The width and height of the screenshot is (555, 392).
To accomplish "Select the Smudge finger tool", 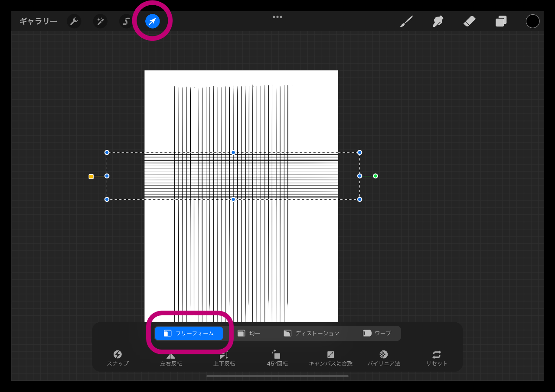I will coord(438,21).
